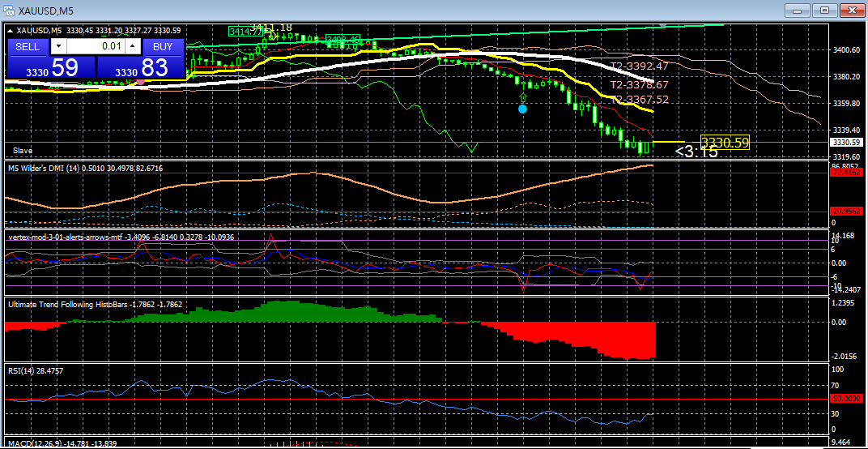Click the 50.0000 RSI level tag
The image size is (868, 449).
(845, 399)
